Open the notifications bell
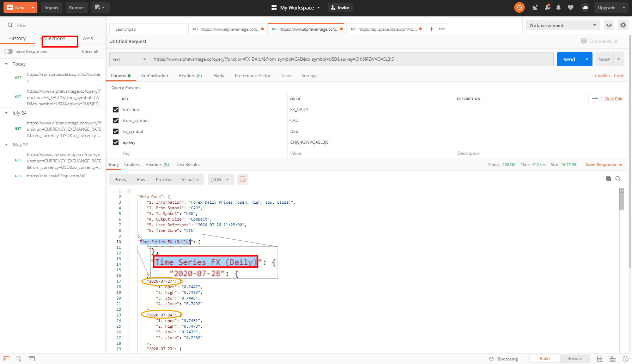Viewport: 632px width, 364px height. (x=558, y=7)
